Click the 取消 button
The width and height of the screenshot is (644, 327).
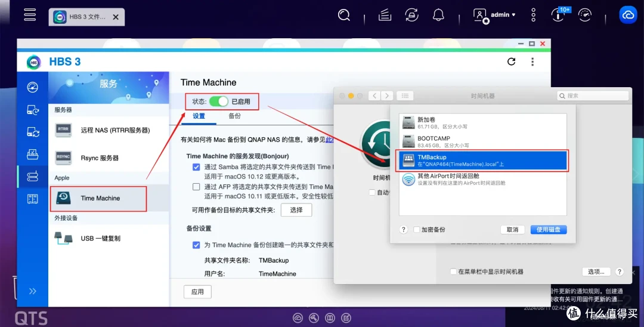(x=512, y=230)
